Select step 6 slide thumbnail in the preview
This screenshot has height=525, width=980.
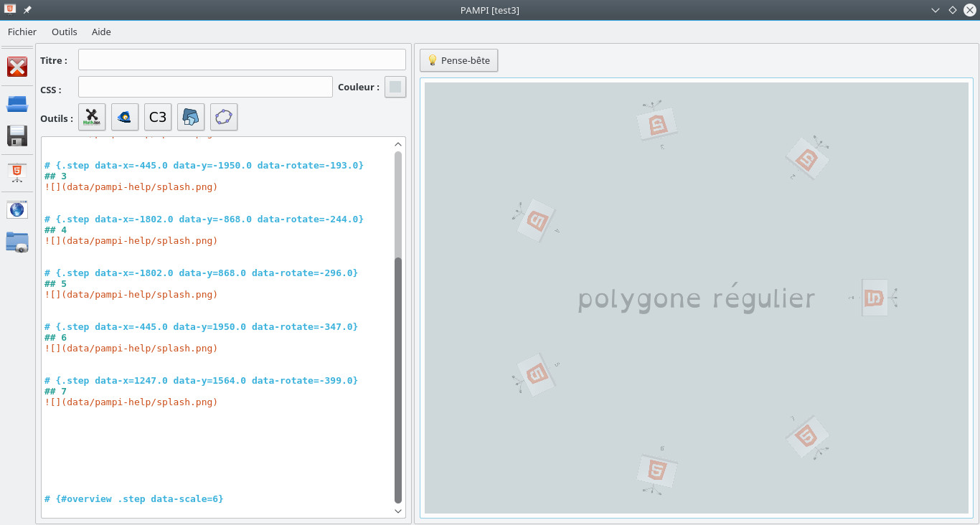[657, 470]
